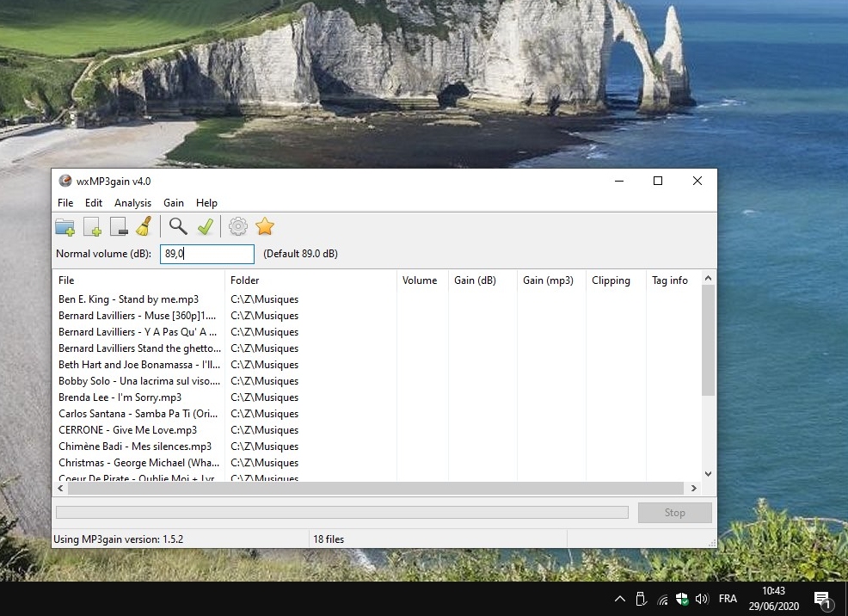Run analysis with the magnifier icon
Screen dimensions: 848x616
[x=178, y=226]
